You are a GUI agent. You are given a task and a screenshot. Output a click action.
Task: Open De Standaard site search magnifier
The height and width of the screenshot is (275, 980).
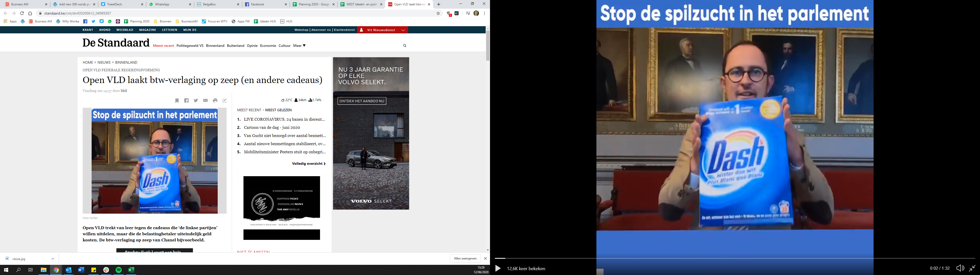click(405, 46)
